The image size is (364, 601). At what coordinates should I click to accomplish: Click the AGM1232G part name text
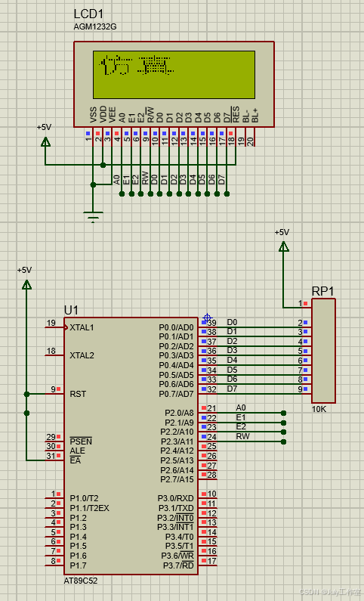[x=95, y=26]
